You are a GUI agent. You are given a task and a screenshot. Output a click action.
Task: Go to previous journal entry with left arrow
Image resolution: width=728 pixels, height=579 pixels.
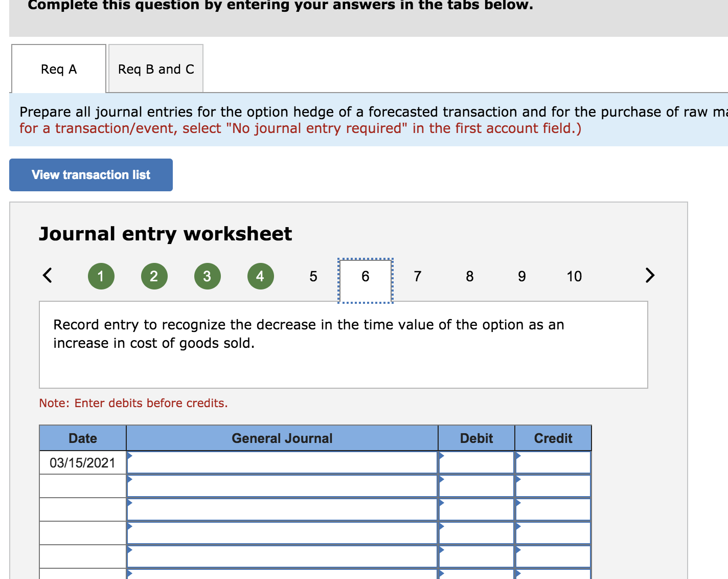tap(47, 275)
